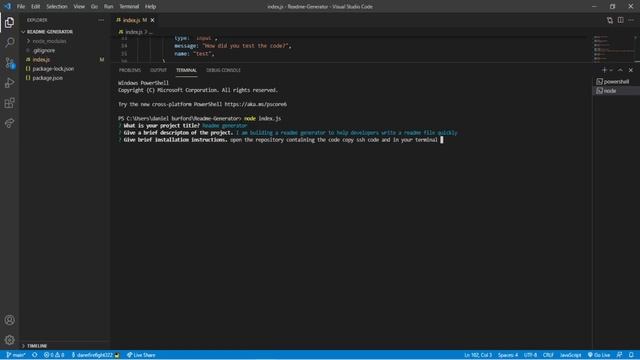Open the Help menu
The image size is (640, 360).
(x=151, y=7)
